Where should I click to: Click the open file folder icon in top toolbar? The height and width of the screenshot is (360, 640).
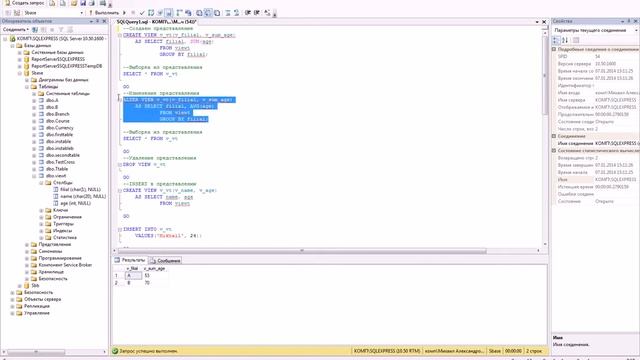pos(74,3)
